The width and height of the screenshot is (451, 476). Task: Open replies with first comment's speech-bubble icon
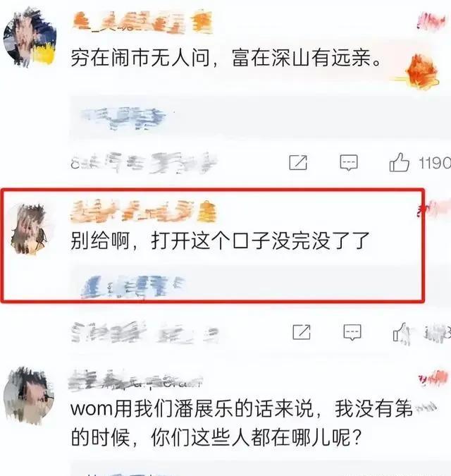349,163
